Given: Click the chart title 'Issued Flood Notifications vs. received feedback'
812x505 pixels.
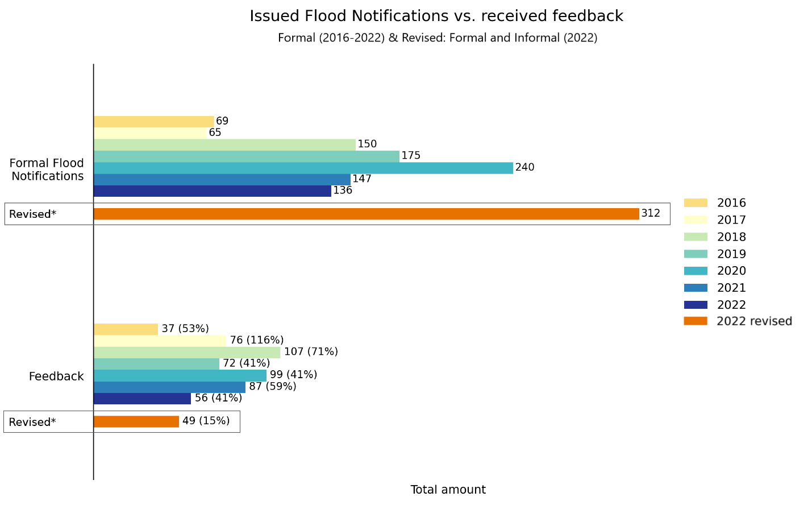Looking at the screenshot, I should tap(436, 16).
